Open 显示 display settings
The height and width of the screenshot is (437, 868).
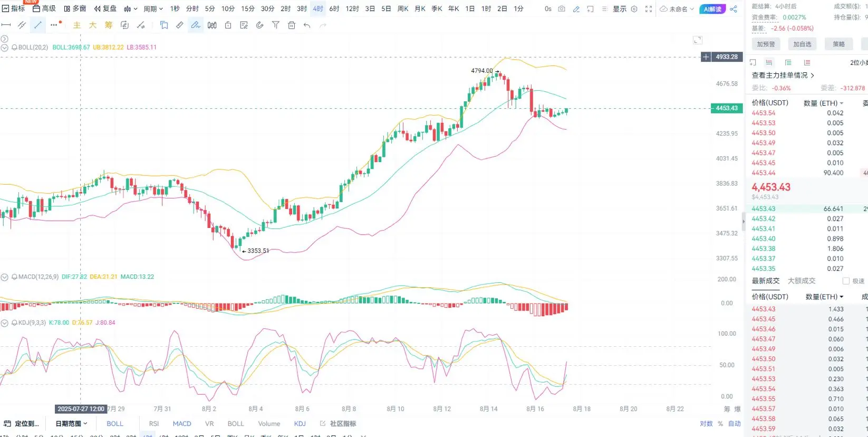coord(620,9)
